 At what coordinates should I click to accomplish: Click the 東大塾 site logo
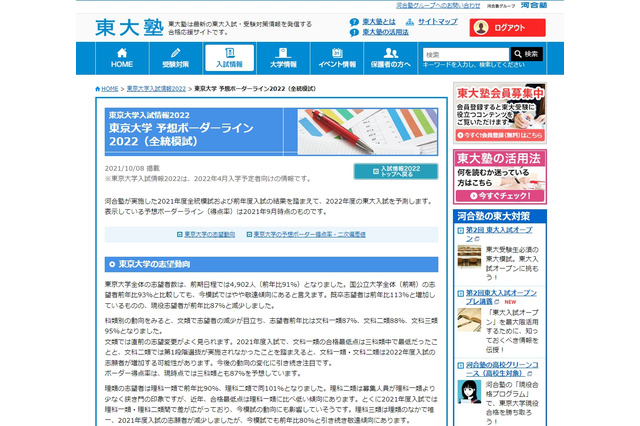pos(129,28)
